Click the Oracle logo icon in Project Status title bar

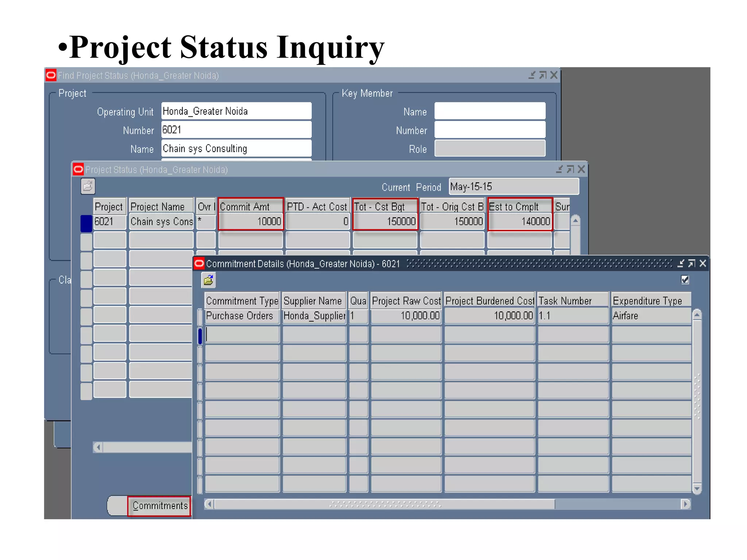[78, 169]
